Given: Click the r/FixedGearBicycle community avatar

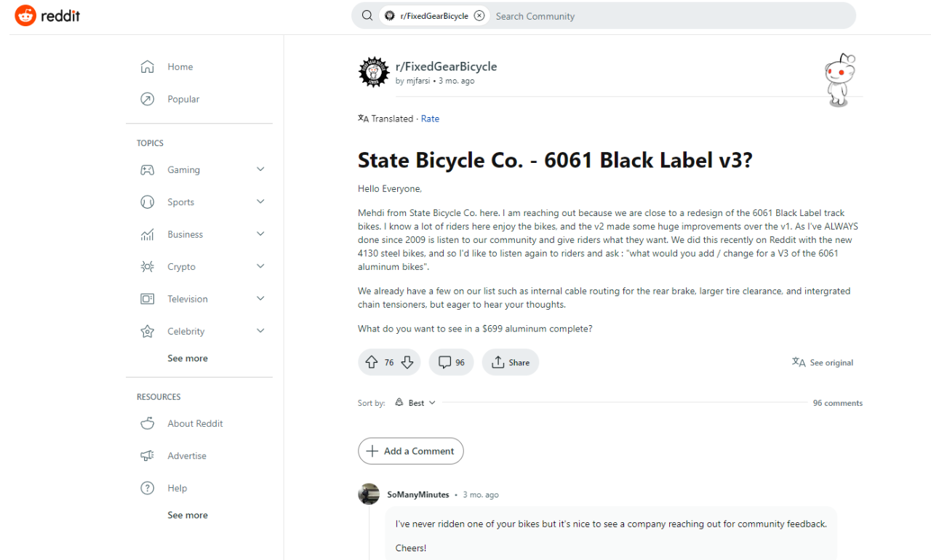Looking at the screenshot, I should pyautogui.click(x=374, y=73).
